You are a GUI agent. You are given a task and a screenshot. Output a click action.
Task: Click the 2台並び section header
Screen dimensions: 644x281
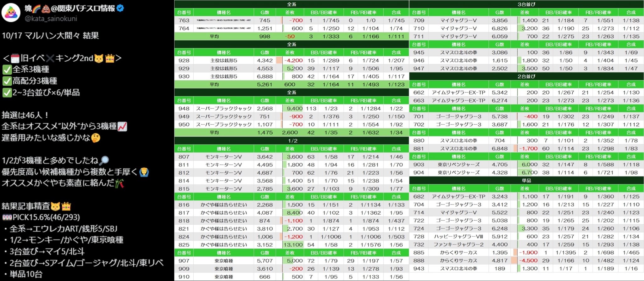[526, 76]
